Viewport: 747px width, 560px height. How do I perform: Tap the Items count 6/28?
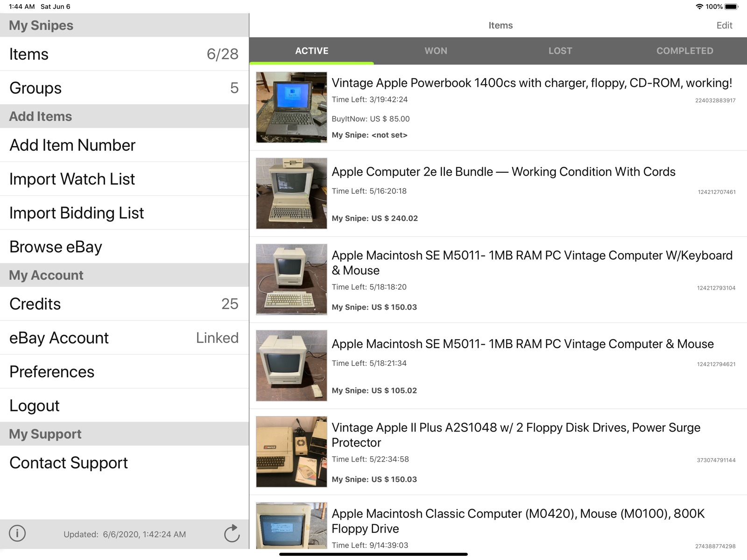(x=222, y=54)
